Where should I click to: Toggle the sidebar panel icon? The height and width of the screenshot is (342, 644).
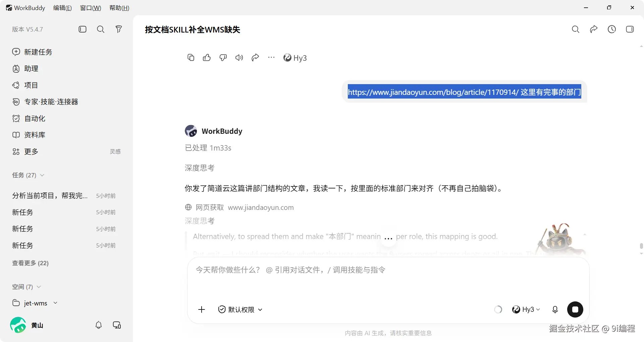(x=83, y=29)
